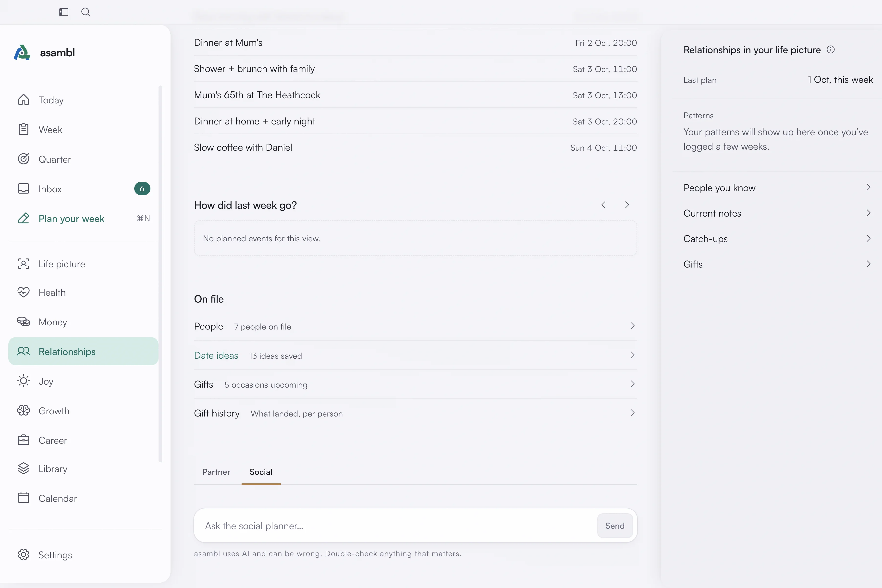Open Quarter via the target icon
Image resolution: width=882 pixels, height=588 pixels.
[23, 159]
